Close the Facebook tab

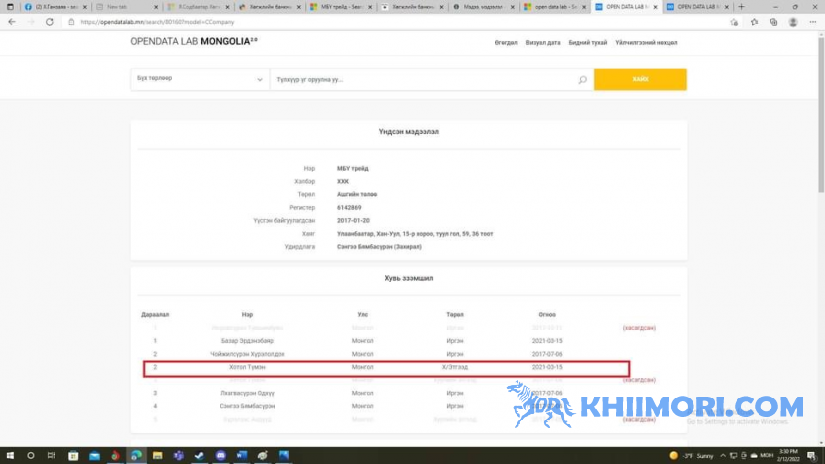click(x=85, y=7)
